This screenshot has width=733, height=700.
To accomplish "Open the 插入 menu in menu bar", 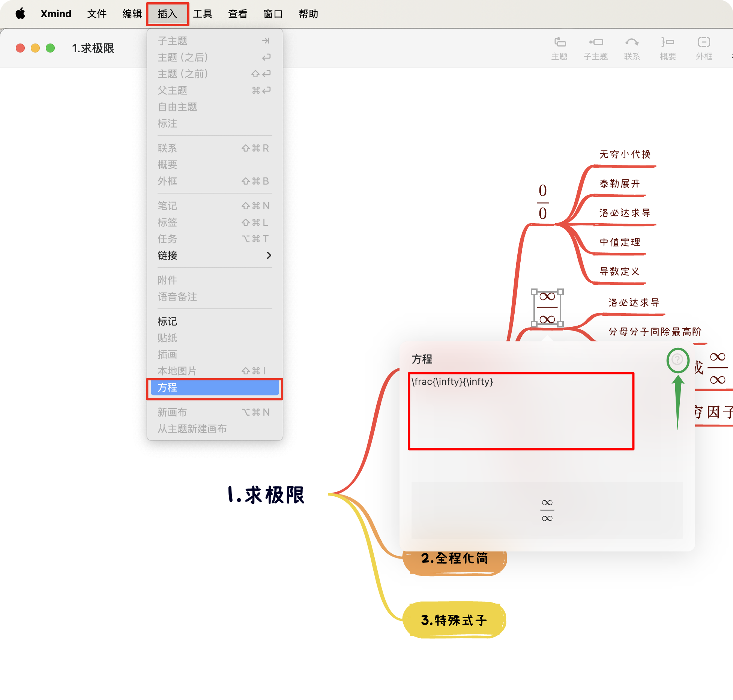I will [167, 14].
